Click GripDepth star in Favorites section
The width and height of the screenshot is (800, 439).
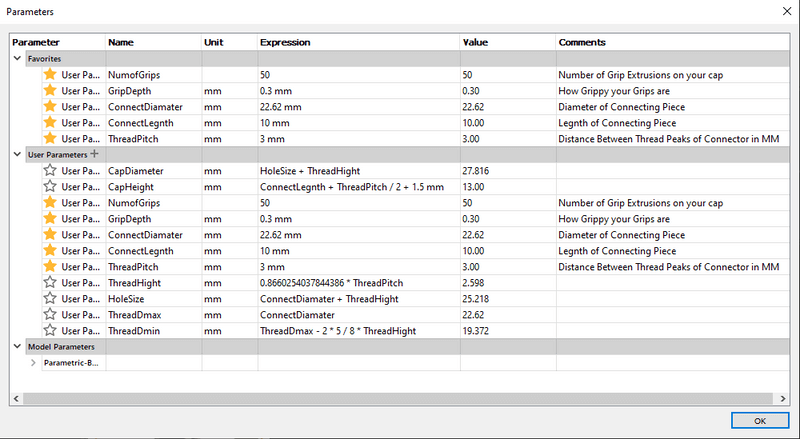click(x=49, y=90)
